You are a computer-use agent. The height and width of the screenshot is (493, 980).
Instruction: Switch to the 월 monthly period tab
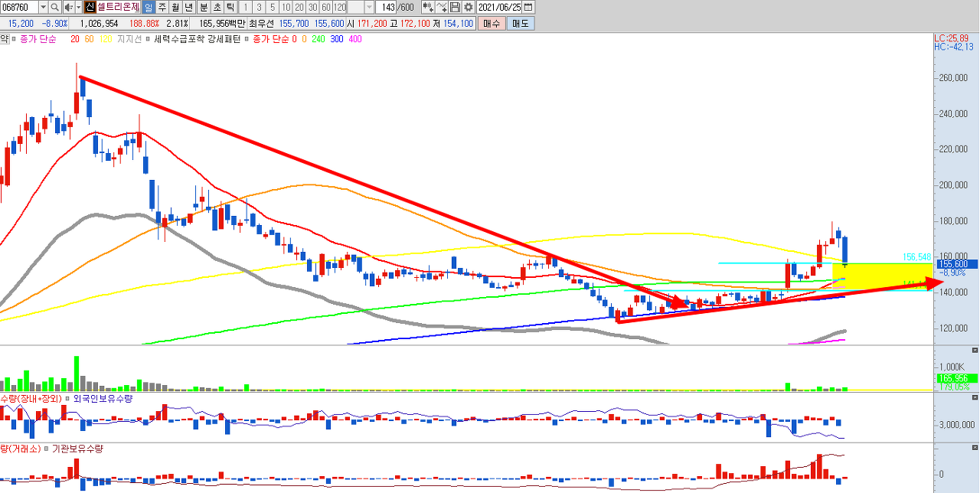175,7
